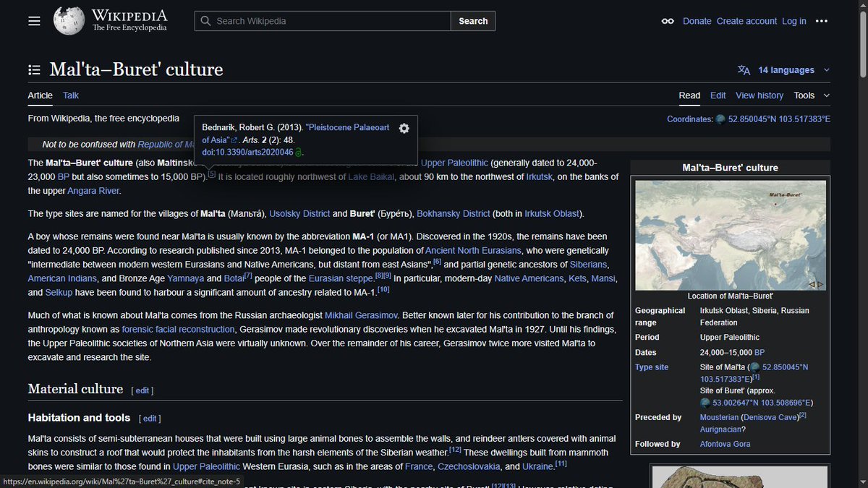Open the main hamburger menu
The image size is (868, 488).
click(34, 21)
